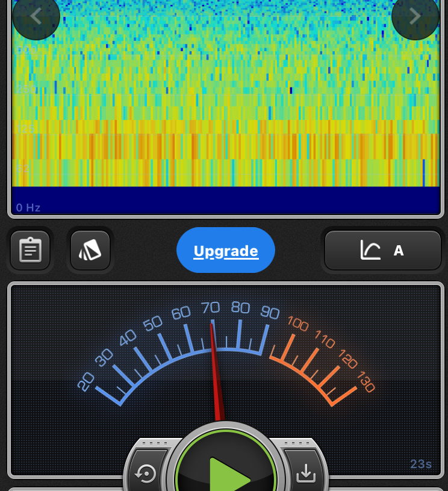Viewport: 448px width, 491px height.
Task: Go to the previous chart view arrow
Action: pyautogui.click(x=36, y=16)
